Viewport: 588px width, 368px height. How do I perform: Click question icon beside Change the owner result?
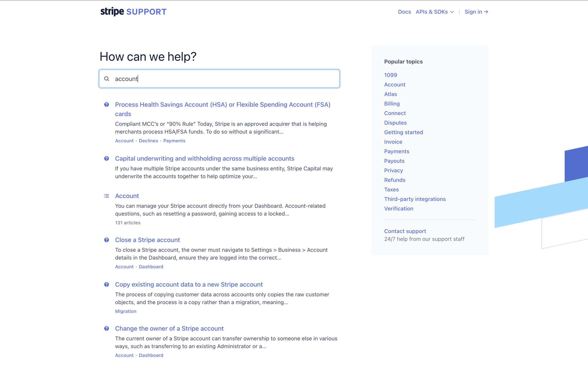pos(107,328)
